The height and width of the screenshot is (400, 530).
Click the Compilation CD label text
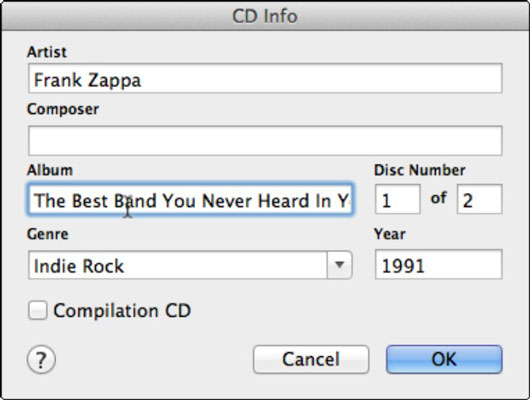coord(122,310)
